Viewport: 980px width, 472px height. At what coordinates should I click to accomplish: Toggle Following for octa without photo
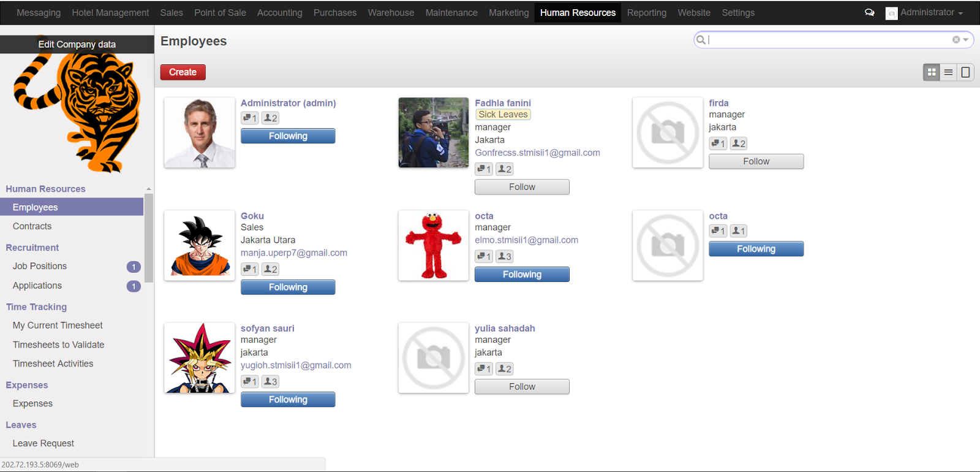click(x=756, y=249)
